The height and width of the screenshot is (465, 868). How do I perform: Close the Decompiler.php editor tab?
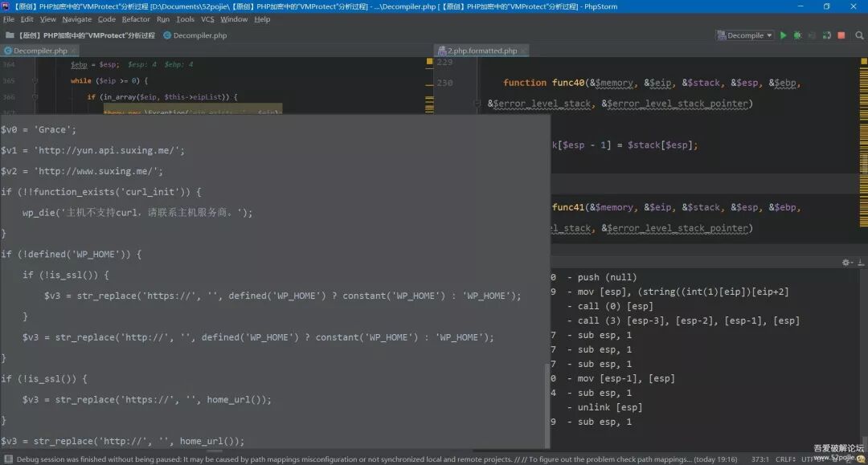click(74, 51)
